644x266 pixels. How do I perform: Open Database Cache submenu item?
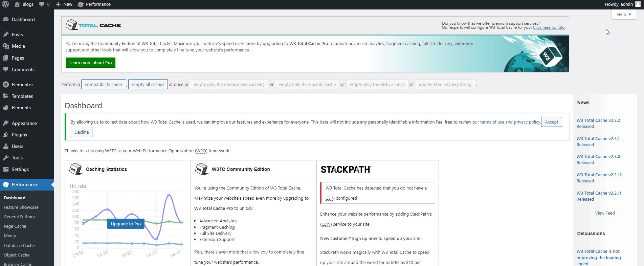tap(19, 245)
